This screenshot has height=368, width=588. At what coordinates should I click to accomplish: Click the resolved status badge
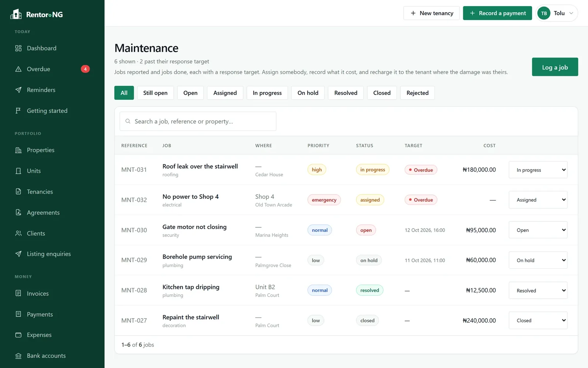(370, 290)
